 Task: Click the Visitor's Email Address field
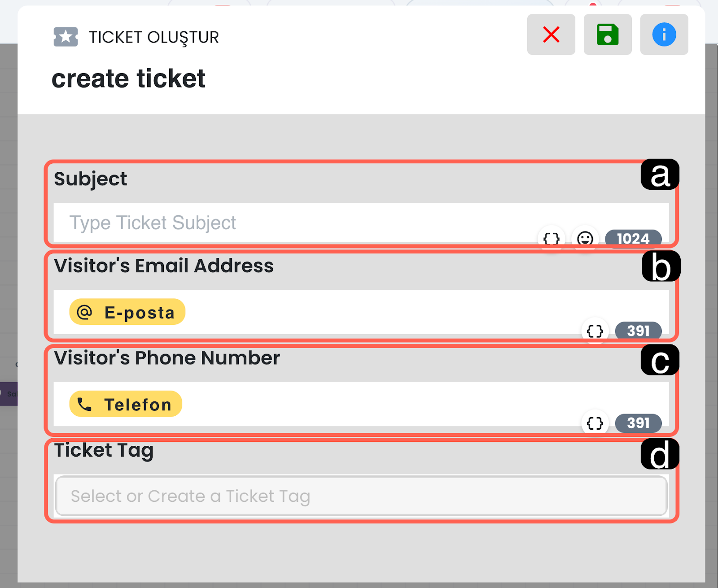[381, 312]
